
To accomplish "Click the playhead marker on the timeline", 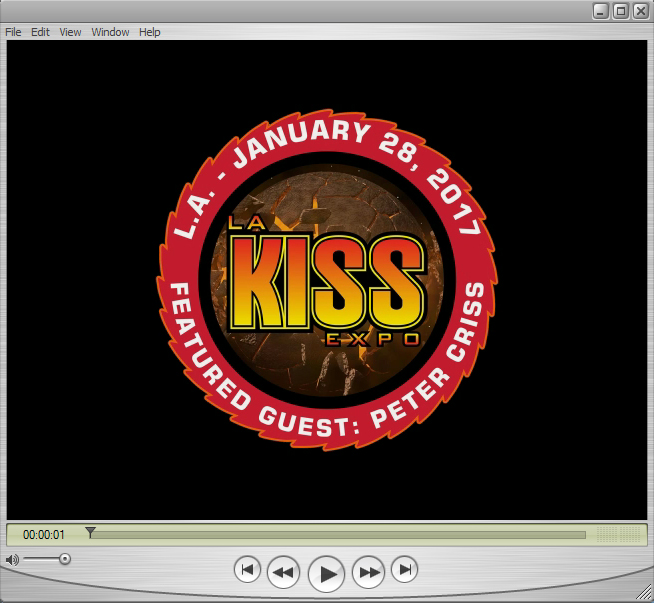I will click(x=90, y=533).
